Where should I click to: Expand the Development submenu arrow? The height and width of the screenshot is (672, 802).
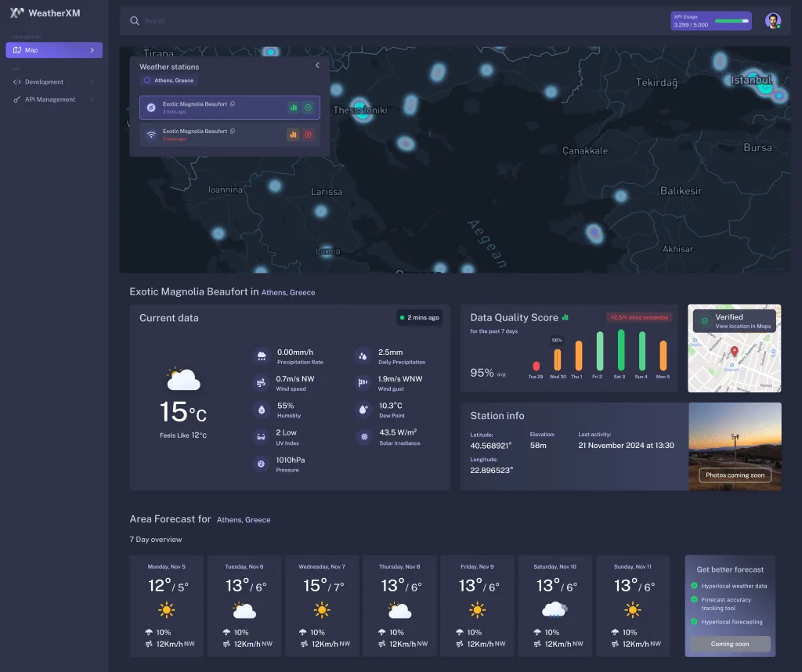[x=92, y=81]
